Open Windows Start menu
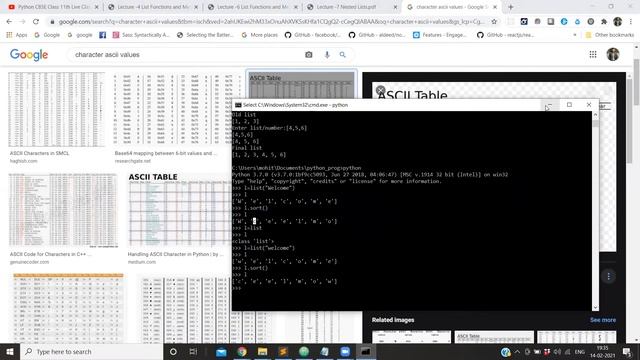Viewport: 640px width, 360px height. click(10, 351)
